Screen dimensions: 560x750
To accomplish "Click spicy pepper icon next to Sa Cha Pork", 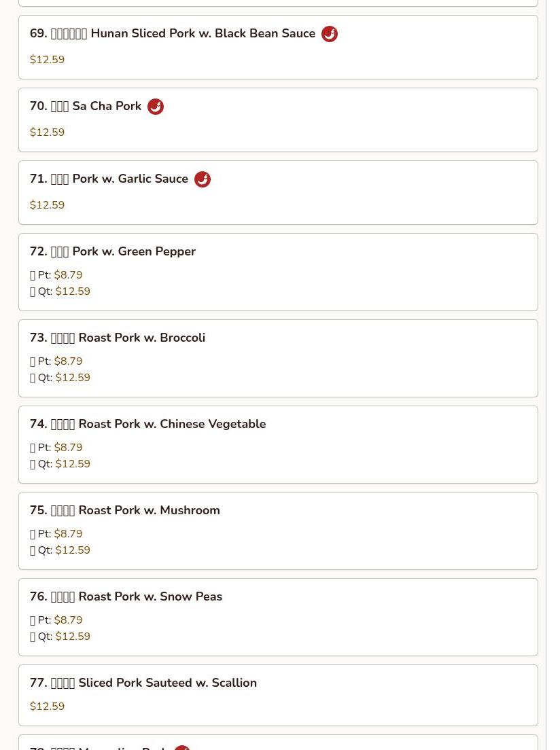I will point(155,107).
